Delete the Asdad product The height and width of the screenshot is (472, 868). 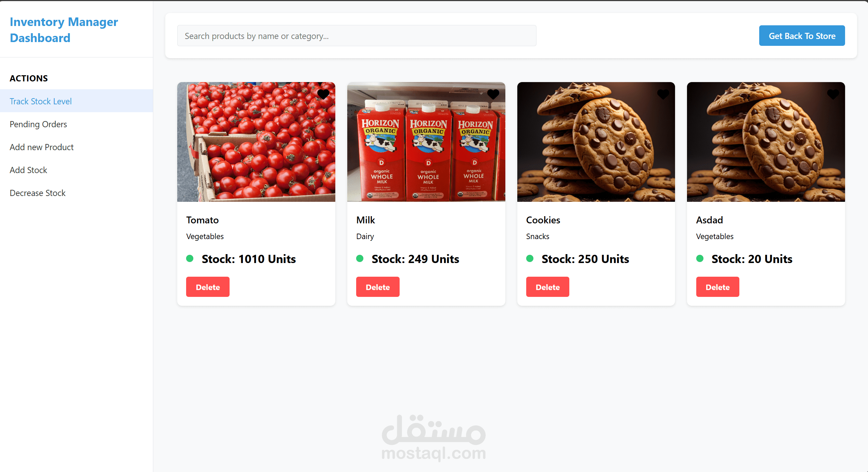pyautogui.click(x=717, y=287)
